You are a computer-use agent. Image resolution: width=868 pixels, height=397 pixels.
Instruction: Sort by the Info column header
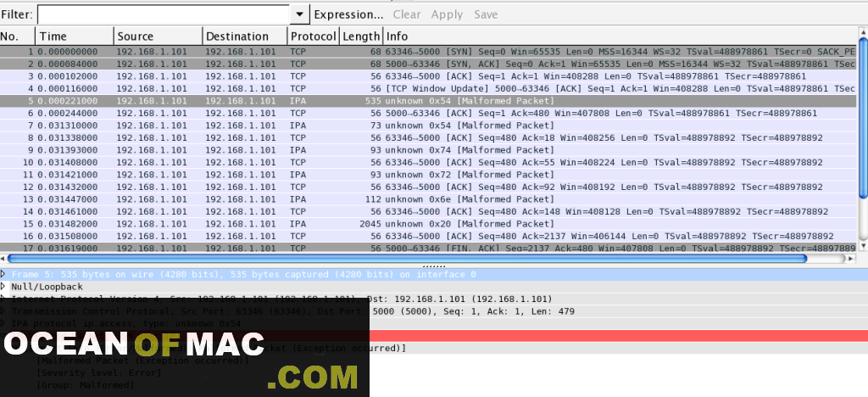click(x=620, y=36)
